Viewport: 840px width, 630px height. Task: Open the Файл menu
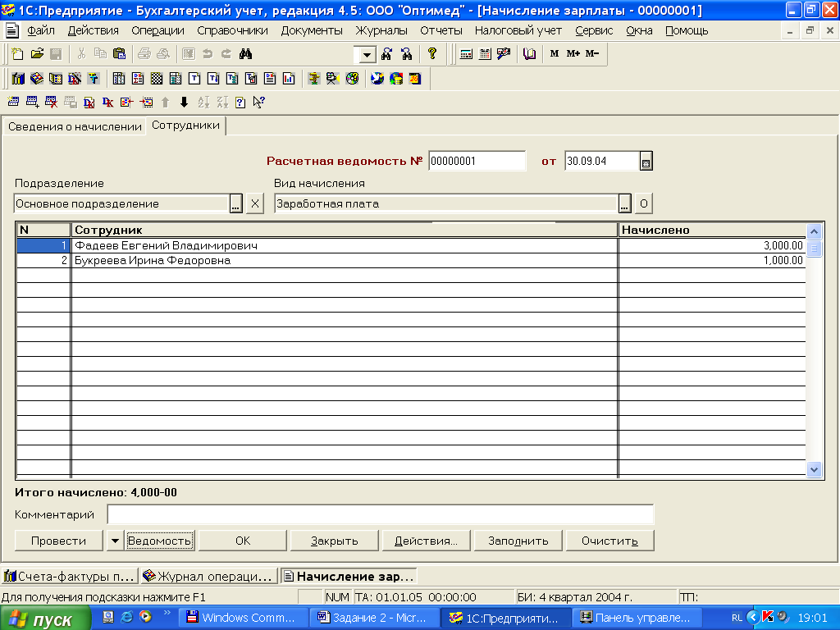41,30
